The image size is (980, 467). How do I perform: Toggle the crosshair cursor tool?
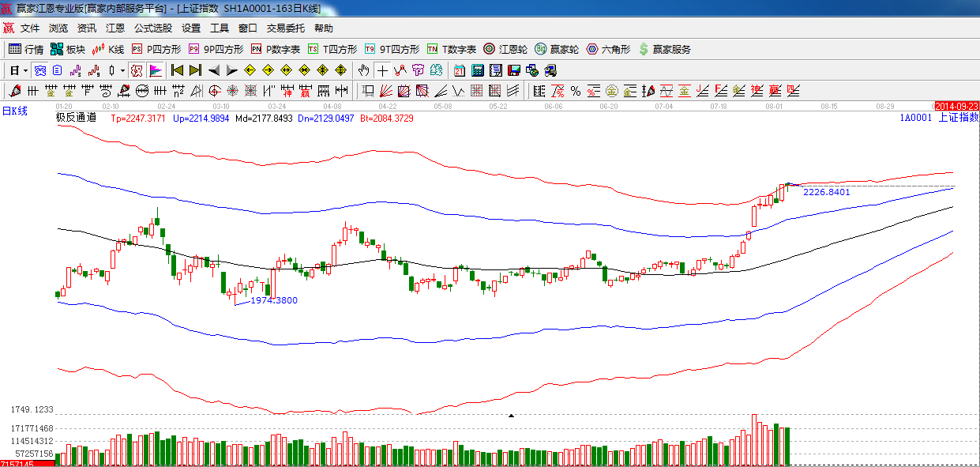[381, 70]
